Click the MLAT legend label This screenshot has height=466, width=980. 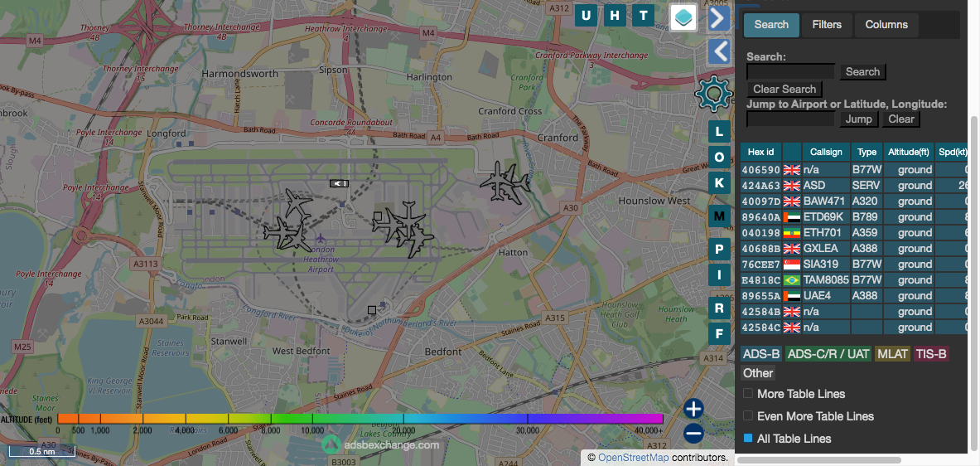pos(893,354)
